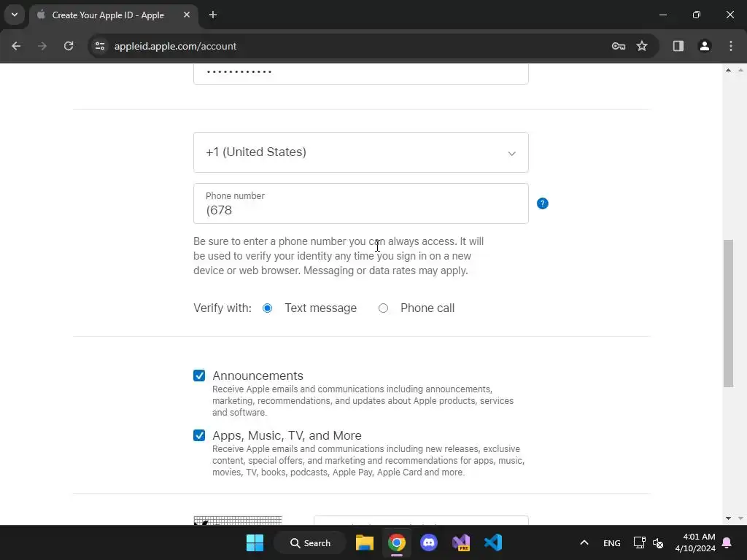747x560 pixels.
Task: Open the +1 (United States) country dropdown
Action: (x=360, y=152)
